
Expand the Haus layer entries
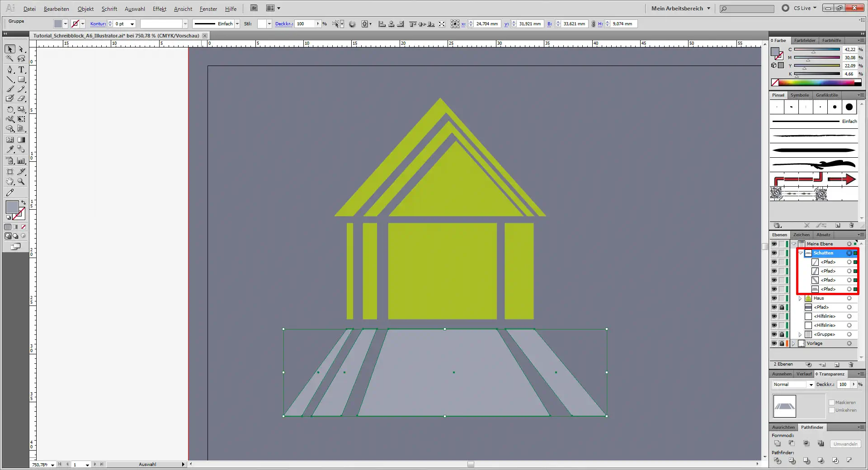[x=800, y=298]
